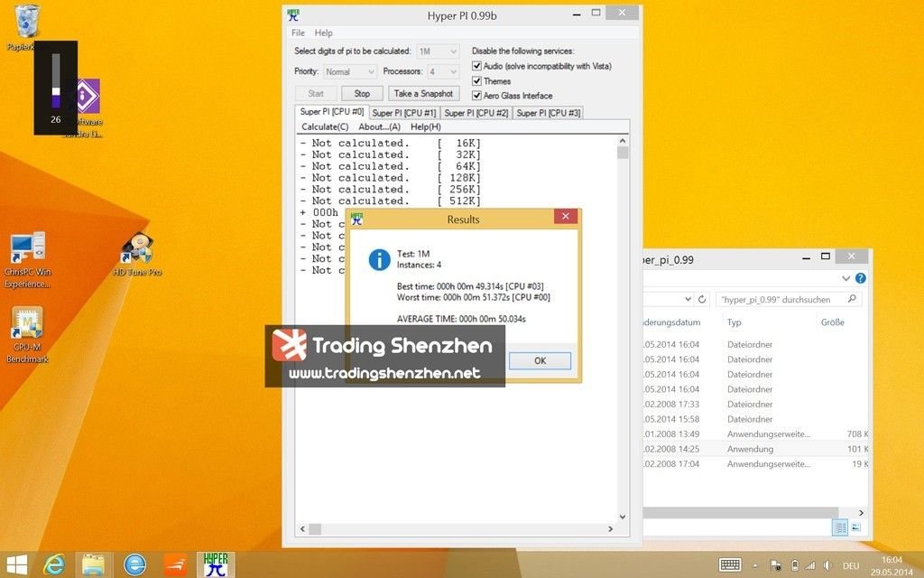
Task: Open the on-screen keyboard tray icon
Action: (x=730, y=564)
